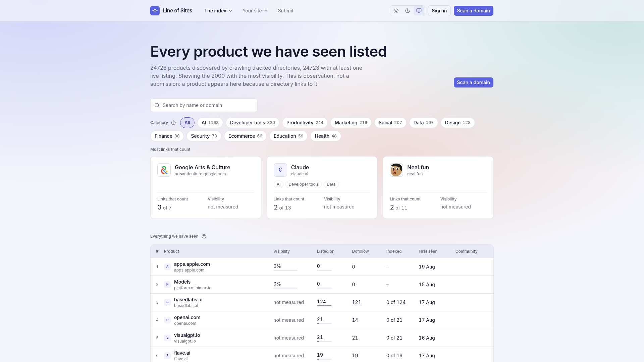Click Scan a domain in header

click(x=474, y=11)
